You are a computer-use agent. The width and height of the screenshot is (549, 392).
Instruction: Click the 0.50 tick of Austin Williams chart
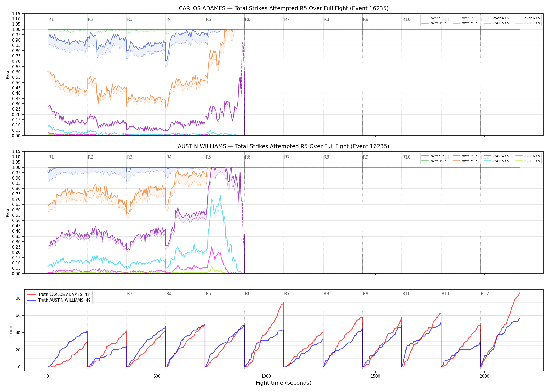16,221
